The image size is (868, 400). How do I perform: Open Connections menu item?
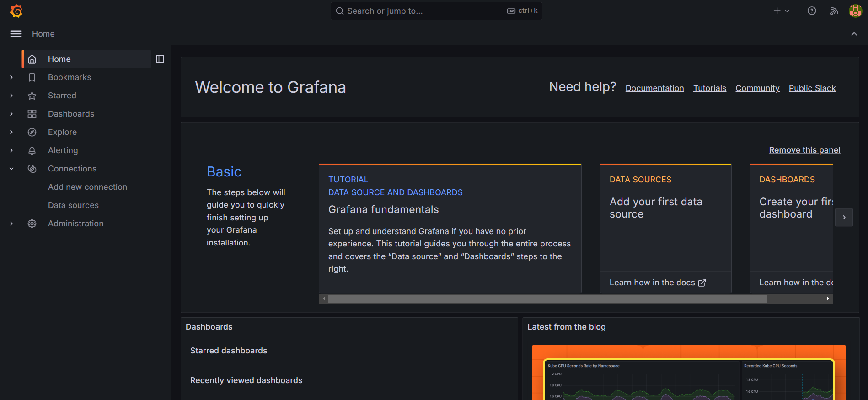72,169
